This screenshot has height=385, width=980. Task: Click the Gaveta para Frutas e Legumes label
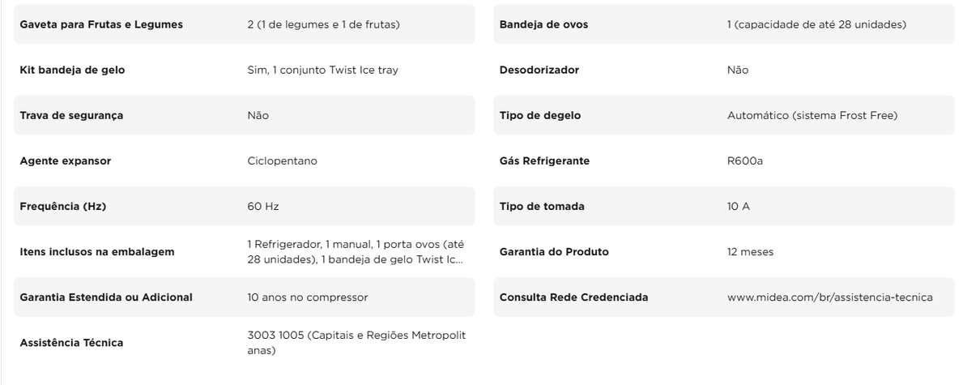[x=101, y=24]
